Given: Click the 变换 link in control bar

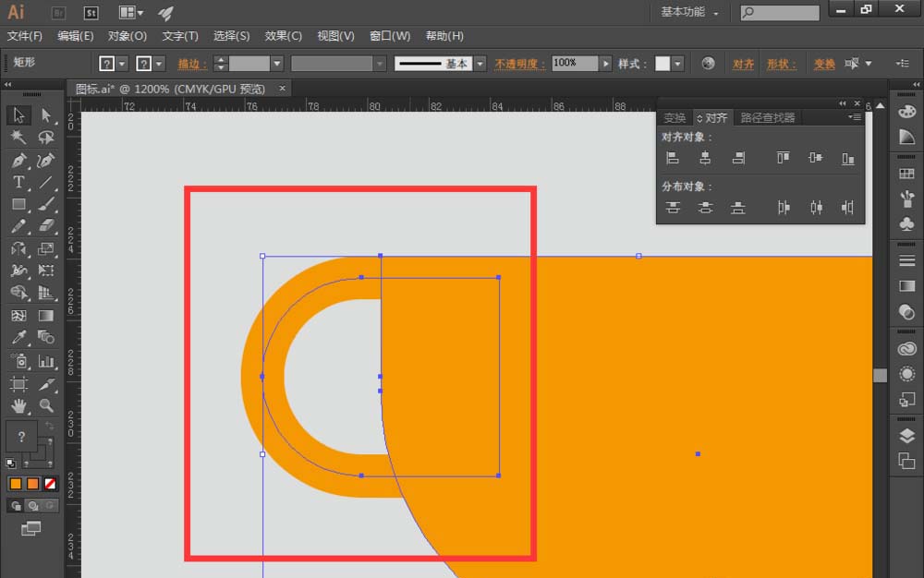Looking at the screenshot, I should [x=824, y=64].
